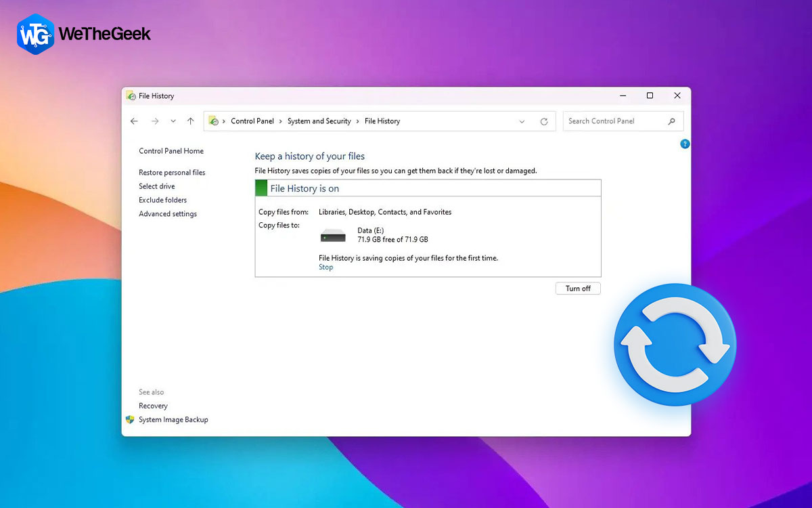Open the recent locations chevron
The width and height of the screenshot is (812, 508).
pyautogui.click(x=173, y=121)
